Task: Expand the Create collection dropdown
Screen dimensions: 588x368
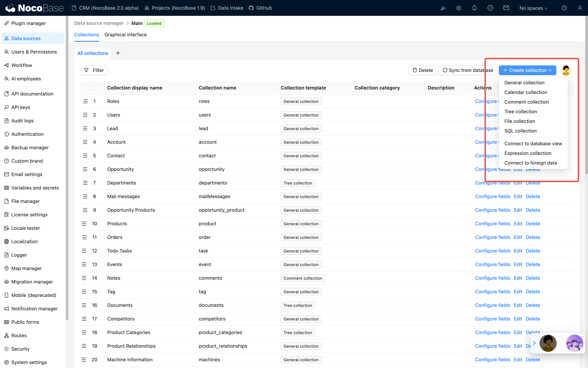Action: coord(527,70)
